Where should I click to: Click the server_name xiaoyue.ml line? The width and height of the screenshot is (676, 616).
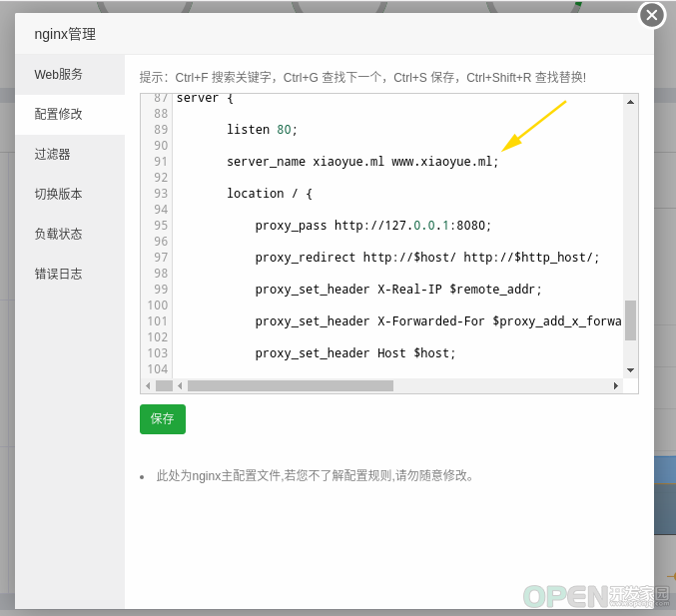tap(362, 161)
